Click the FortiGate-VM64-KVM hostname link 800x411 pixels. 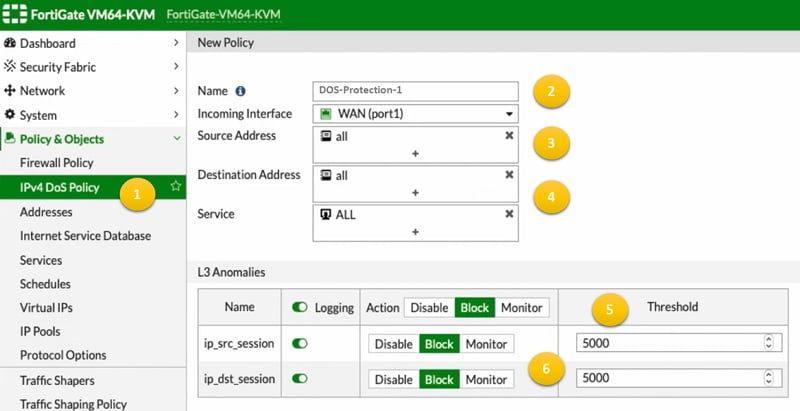pyautogui.click(x=223, y=14)
